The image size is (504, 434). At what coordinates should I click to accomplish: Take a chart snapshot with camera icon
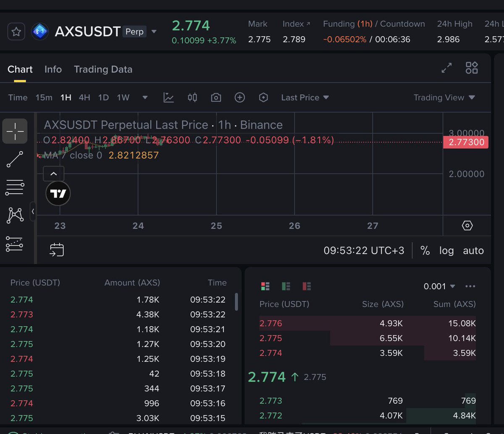[x=216, y=97]
